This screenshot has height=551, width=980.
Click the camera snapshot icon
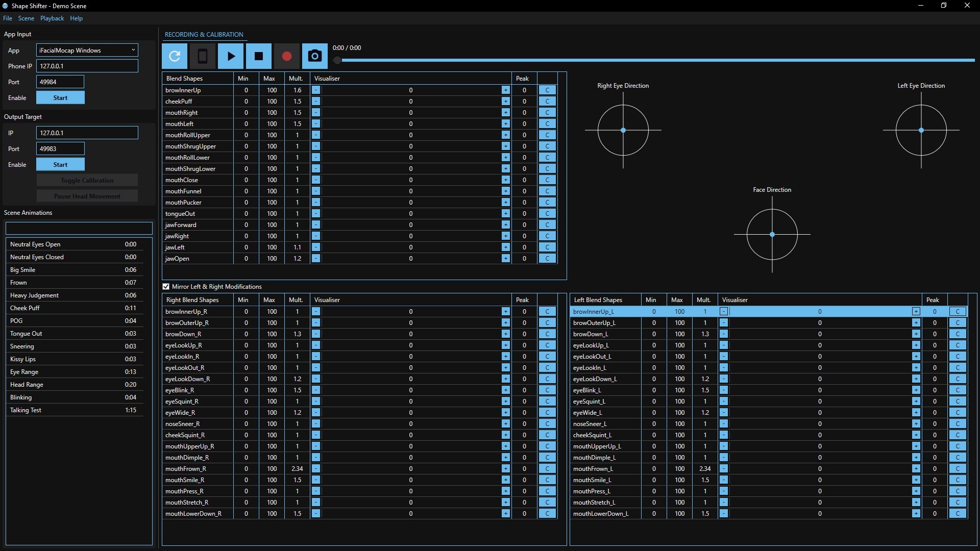pos(314,56)
